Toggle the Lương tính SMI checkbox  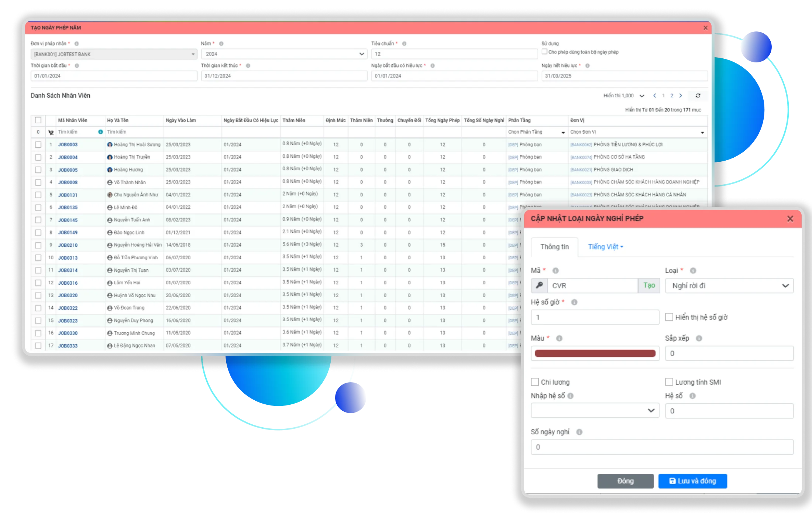point(669,382)
